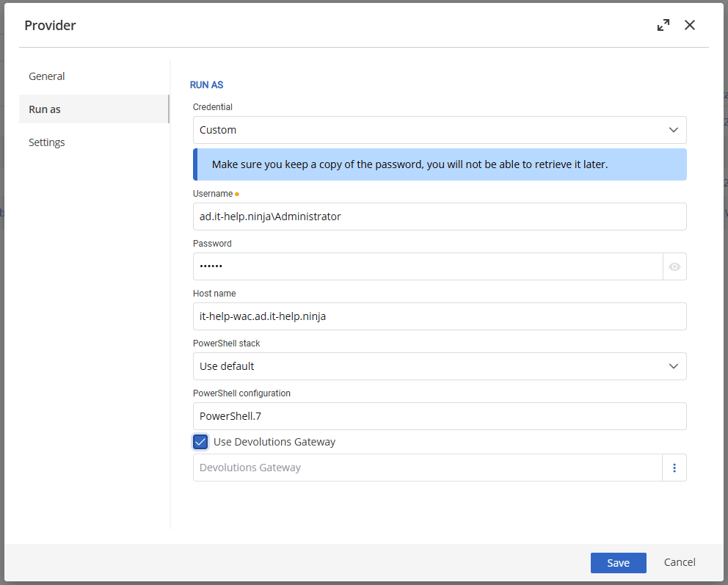Open the Devolutions Gateway three-dot menu
This screenshot has width=728, height=585.
point(674,468)
